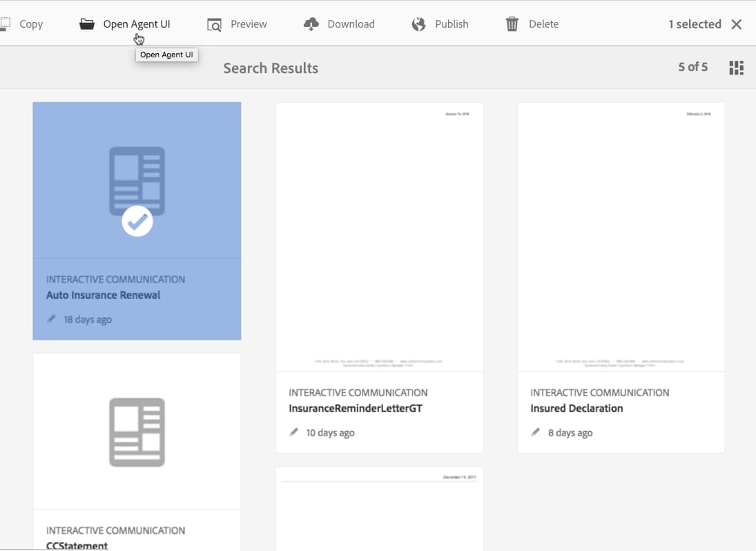756x551 pixels.
Task: Open the Insured Declaration document thumbnail
Action: point(620,235)
